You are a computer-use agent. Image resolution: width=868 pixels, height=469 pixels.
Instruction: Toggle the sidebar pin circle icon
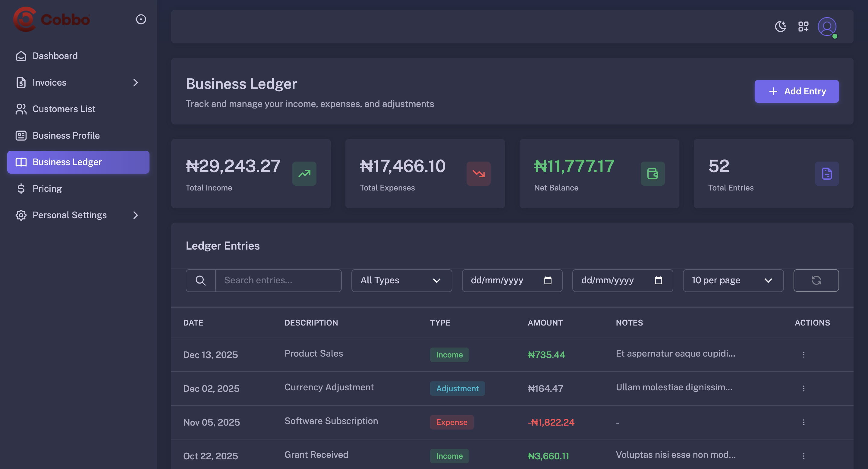click(141, 19)
